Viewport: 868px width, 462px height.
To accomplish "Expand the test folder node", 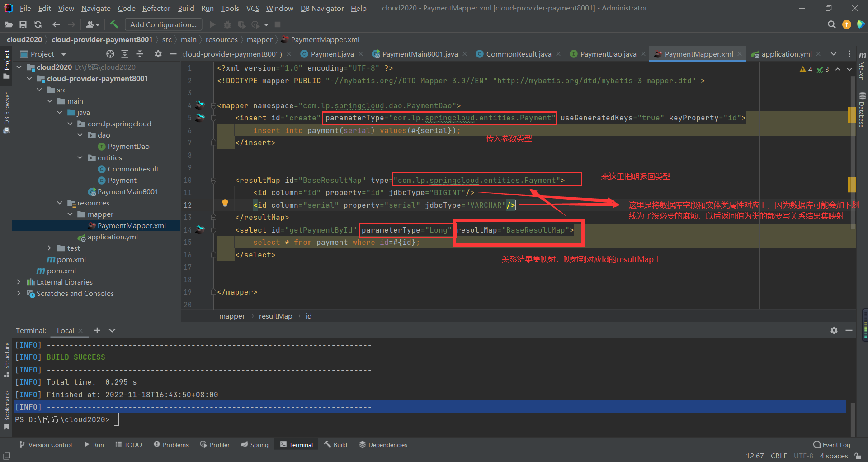I will pos(50,248).
